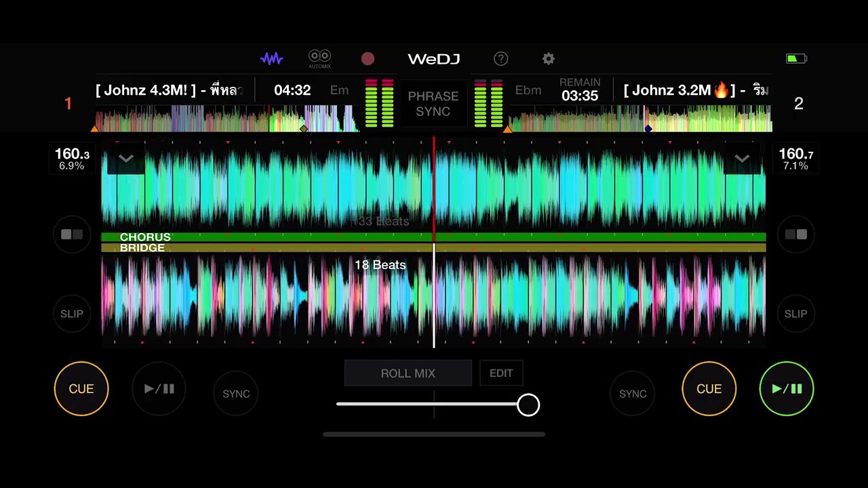Toggle Phrase Sync mode

tap(433, 104)
